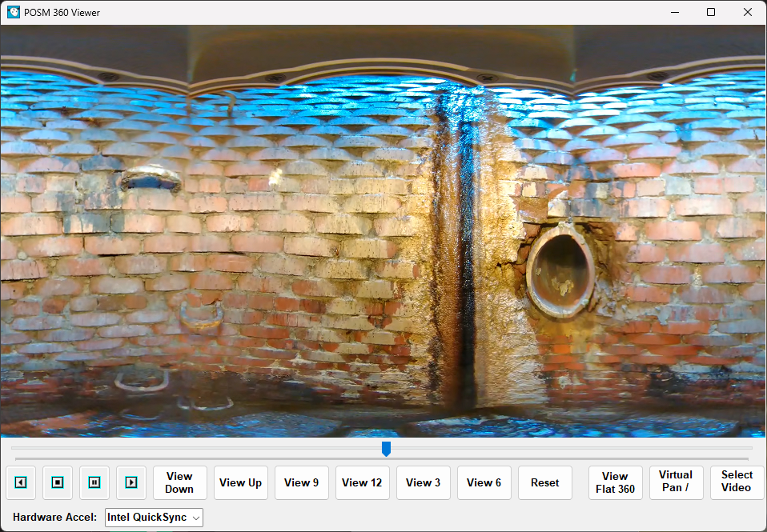Maximize the POSM 360 Viewer window
767x532 pixels.
click(711, 12)
